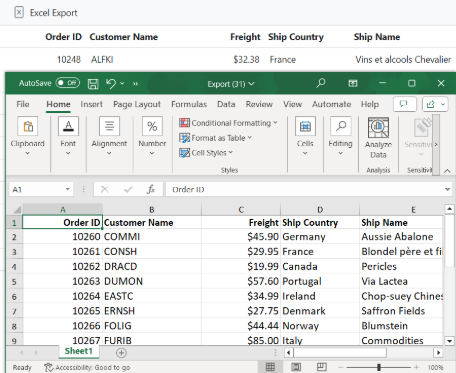Select column D header
This screenshot has height=373, width=456.
[320, 210]
